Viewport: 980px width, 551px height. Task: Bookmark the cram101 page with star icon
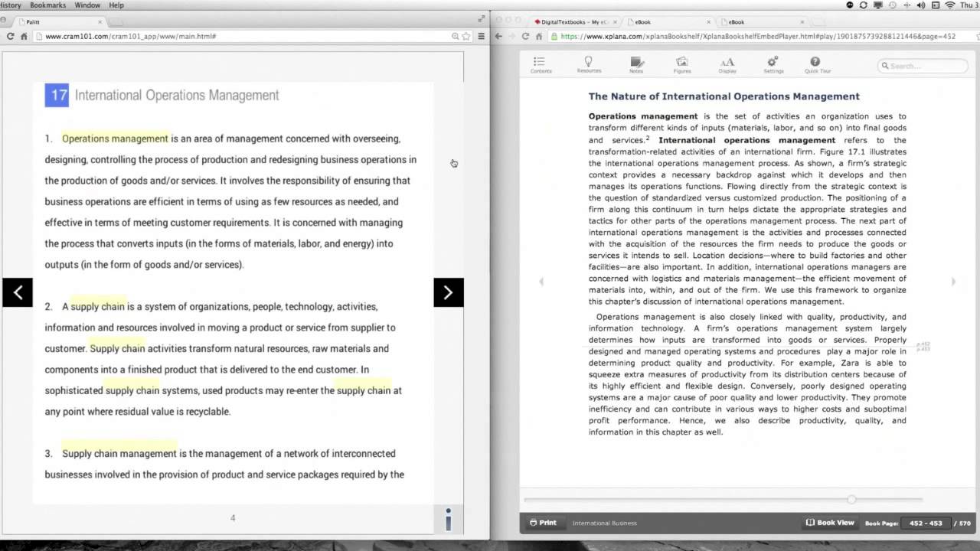click(x=465, y=36)
